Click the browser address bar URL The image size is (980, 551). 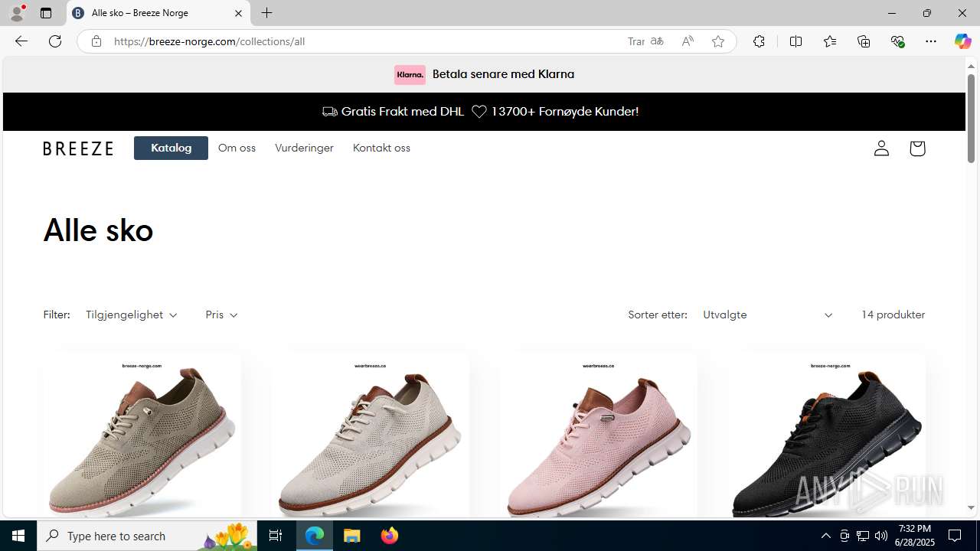tap(210, 41)
